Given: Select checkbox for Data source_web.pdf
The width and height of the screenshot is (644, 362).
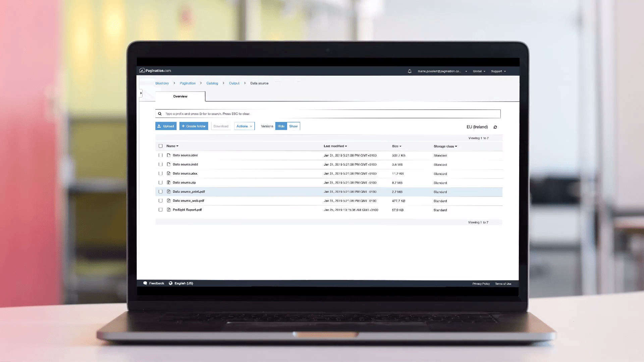Looking at the screenshot, I should 161,201.
